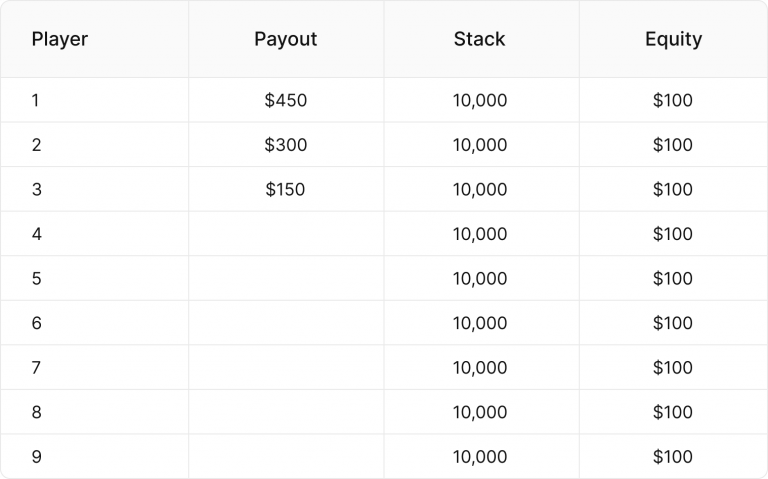768x479 pixels.
Task: Select the $300 payout cell
Action: click(285, 145)
